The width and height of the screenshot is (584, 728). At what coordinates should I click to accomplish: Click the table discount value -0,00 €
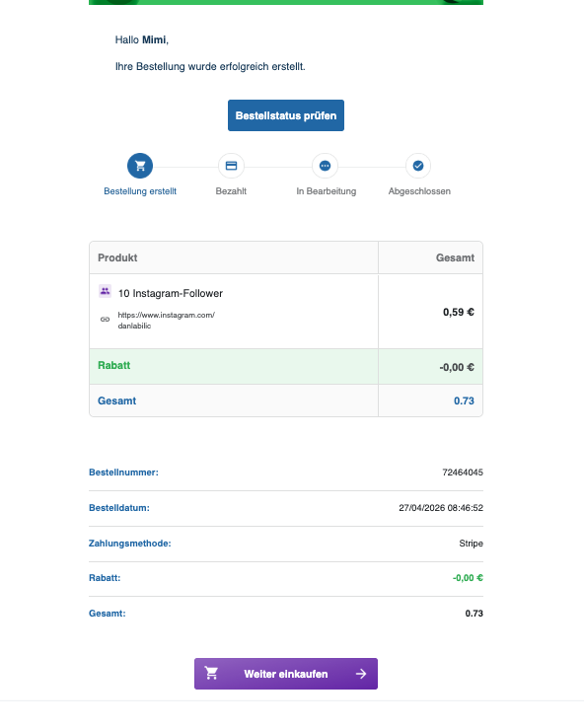click(457, 367)
